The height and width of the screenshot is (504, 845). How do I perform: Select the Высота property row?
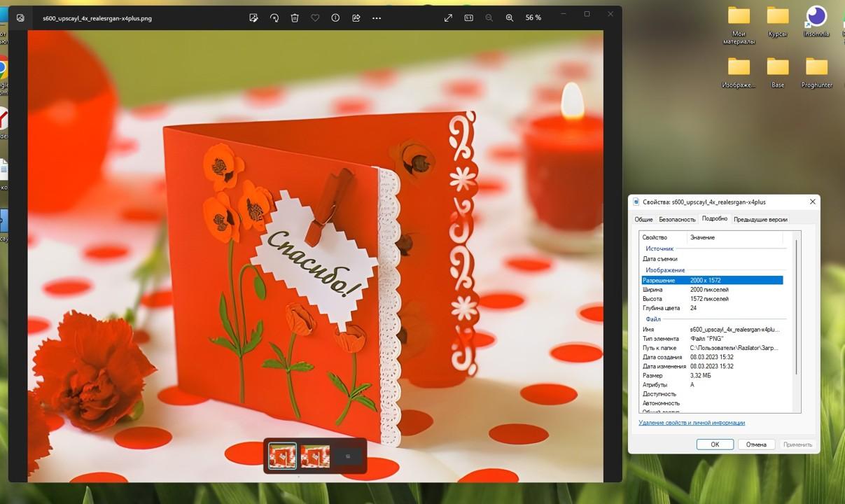click(x=712, y=299)
